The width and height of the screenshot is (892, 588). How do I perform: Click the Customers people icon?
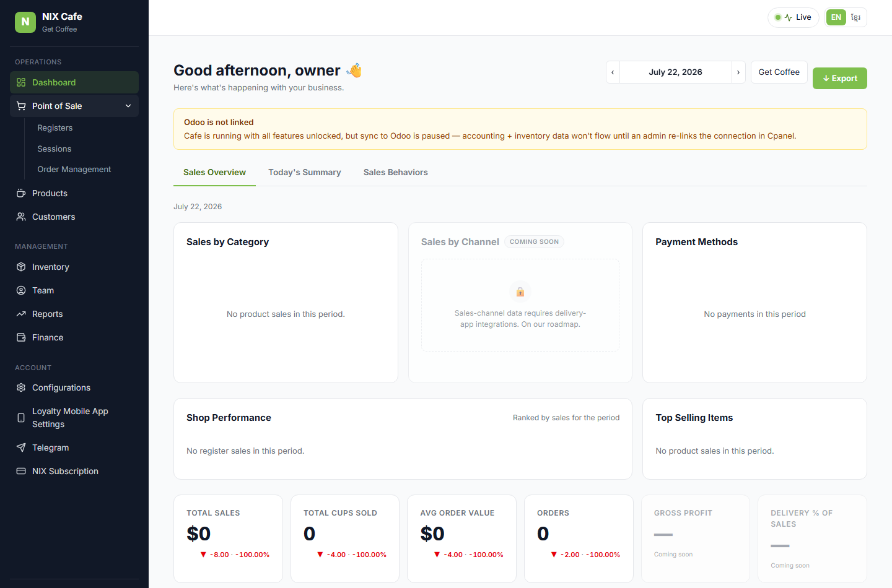pos(21,217)
